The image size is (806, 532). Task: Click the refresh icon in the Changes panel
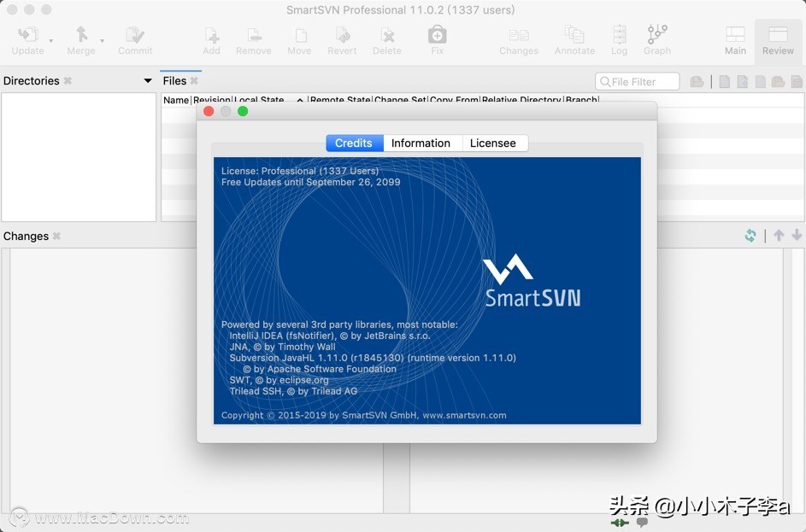[x=751, y=236]
